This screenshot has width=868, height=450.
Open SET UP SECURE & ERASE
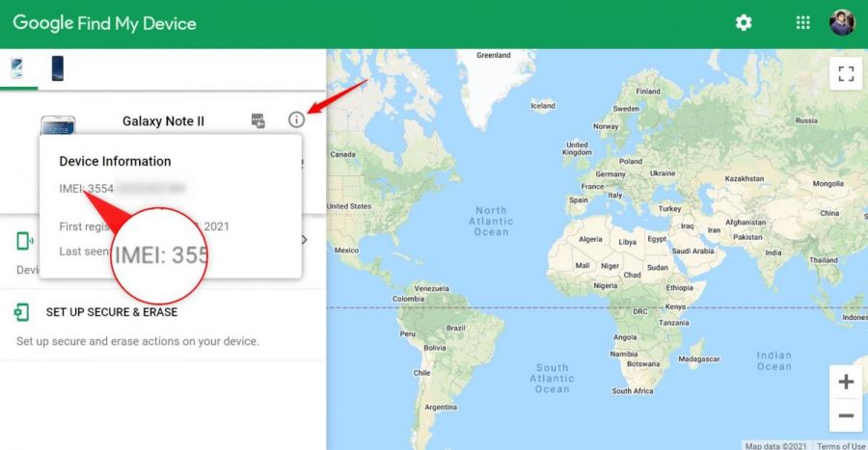(112, 312)
